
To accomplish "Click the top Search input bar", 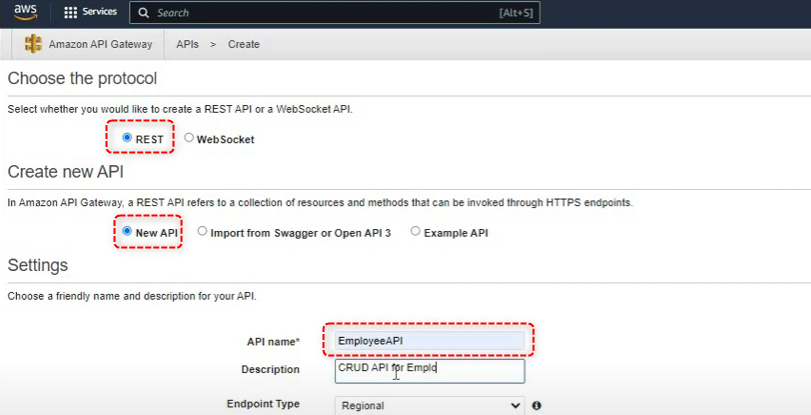I will [335, 13].
